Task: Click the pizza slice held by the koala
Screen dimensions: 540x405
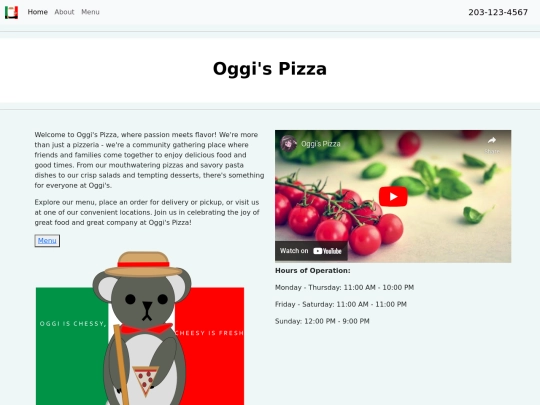Action: click(146, 381)
